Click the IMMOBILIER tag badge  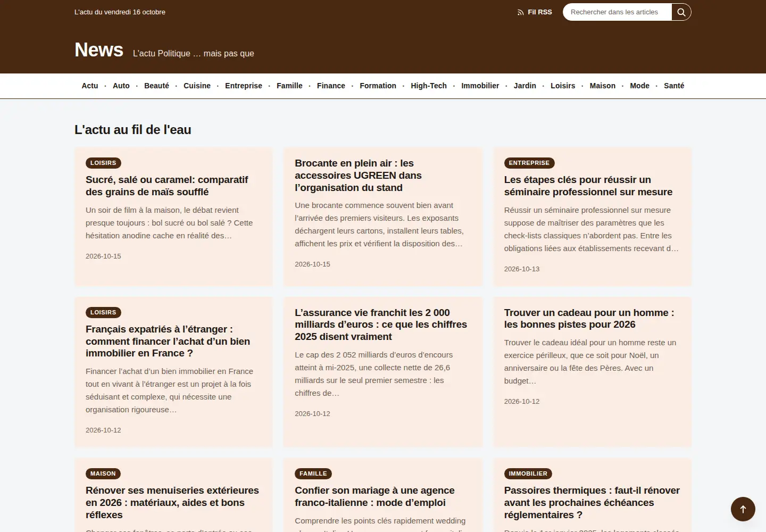[x=528, y=473]
